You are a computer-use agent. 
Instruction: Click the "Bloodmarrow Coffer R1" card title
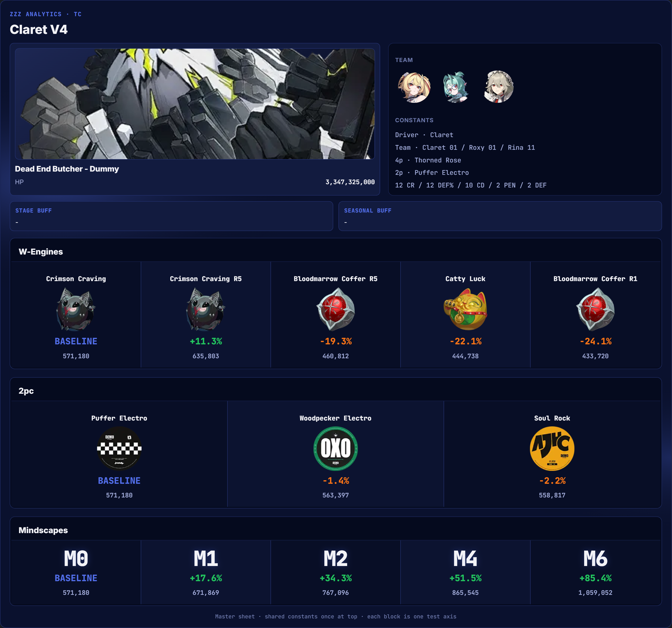point(595,279)
